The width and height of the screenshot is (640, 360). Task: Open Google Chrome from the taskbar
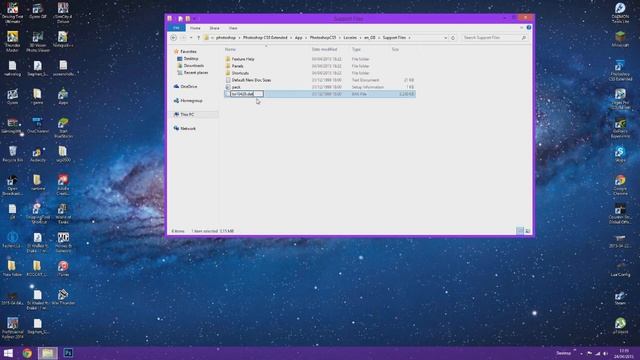27,353
